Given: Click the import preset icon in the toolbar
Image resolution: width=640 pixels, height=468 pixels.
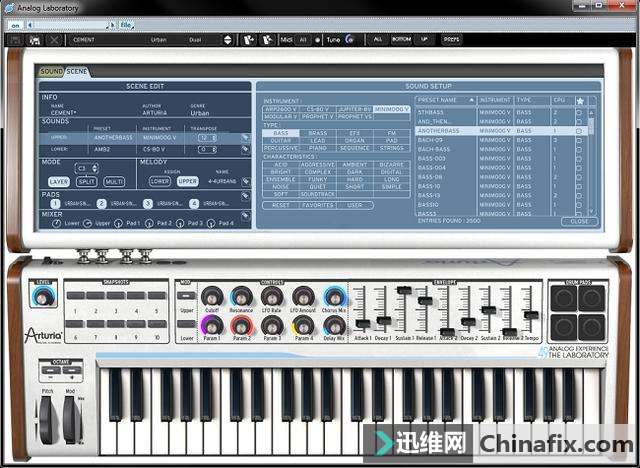Looking at the screenshot, I should (249, 40).
